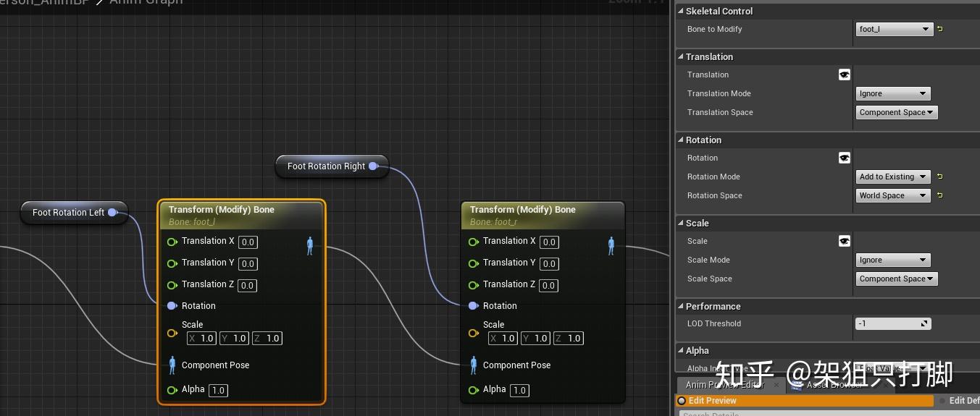The height and width of the screenshot is (416, 980).
Task: Click foot_r Translation X value field
Action: (x=549, y=242)
